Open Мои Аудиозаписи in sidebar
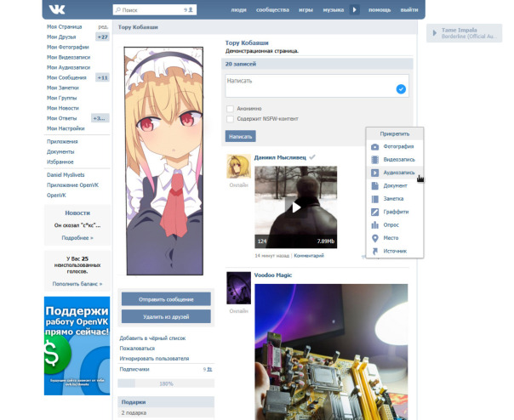This screenshot has width=514, height=420. click(69, 67)
